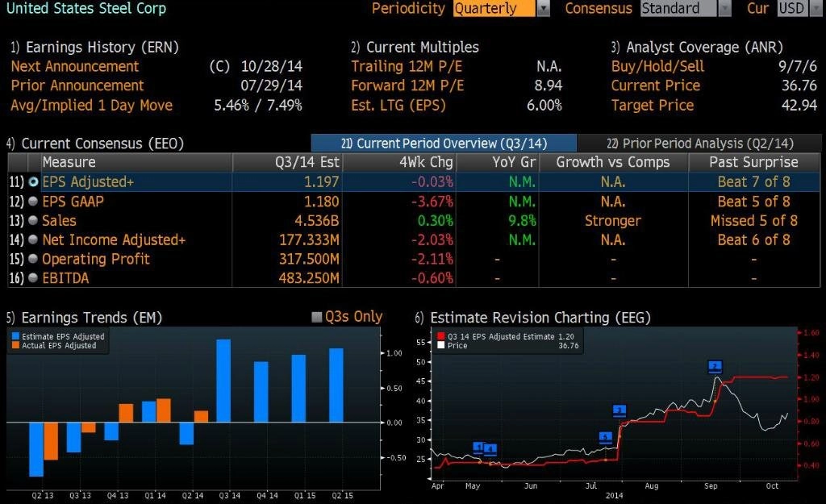826x504 pixels.
Task: Click the 5.46% / 7.49% day move value
Action: pos(258,106)
